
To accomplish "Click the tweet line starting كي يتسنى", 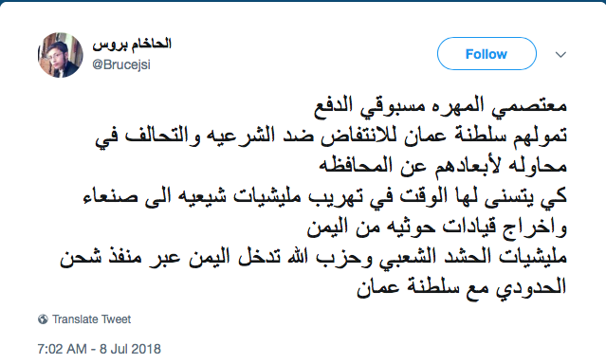I will [325, 196].
